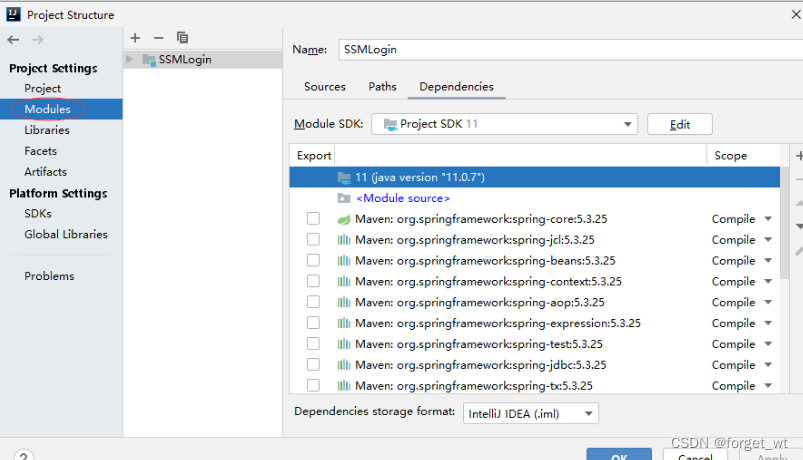Screen dimensions: 803x460
Task: Click the Edit button for Module SDK
Action: [680, 124]
